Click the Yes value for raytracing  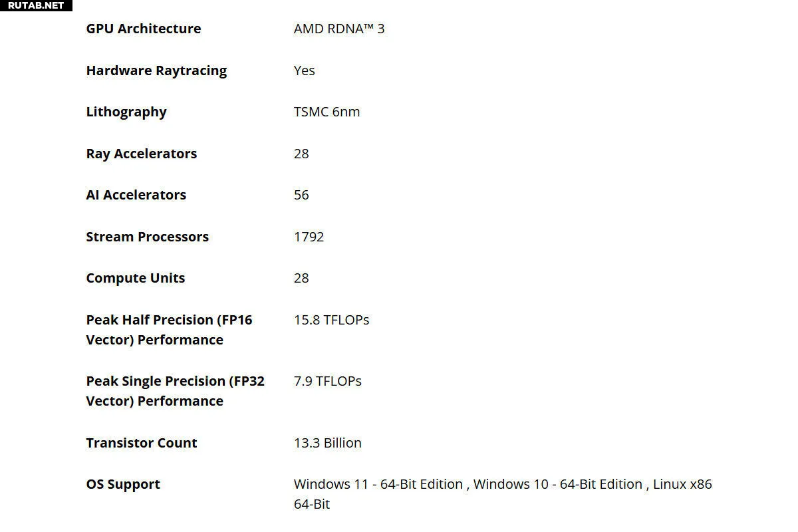tap(305, 70)
